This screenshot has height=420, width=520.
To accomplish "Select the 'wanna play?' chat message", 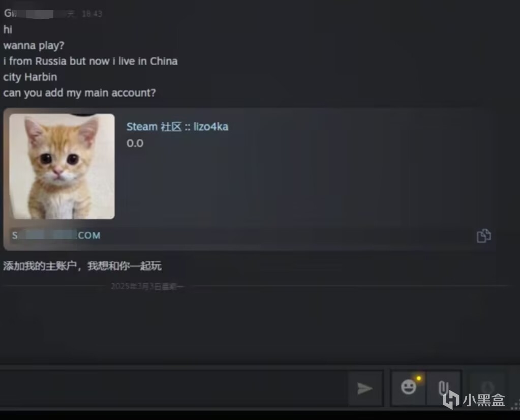I will click(34, 45).
